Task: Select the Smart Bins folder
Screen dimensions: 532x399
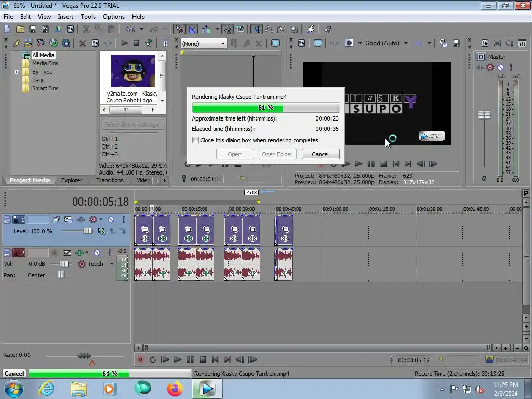Action: [x=45, y=88]
